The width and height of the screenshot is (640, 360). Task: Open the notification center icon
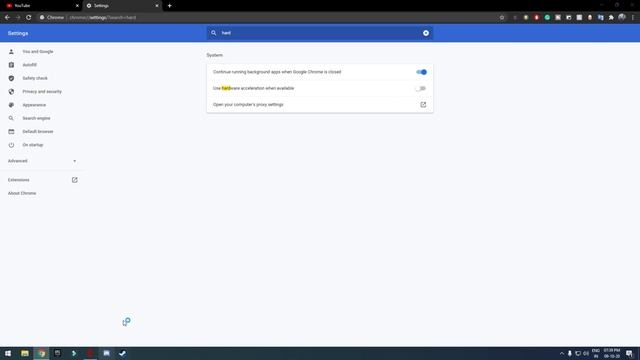tap(629, 353)
